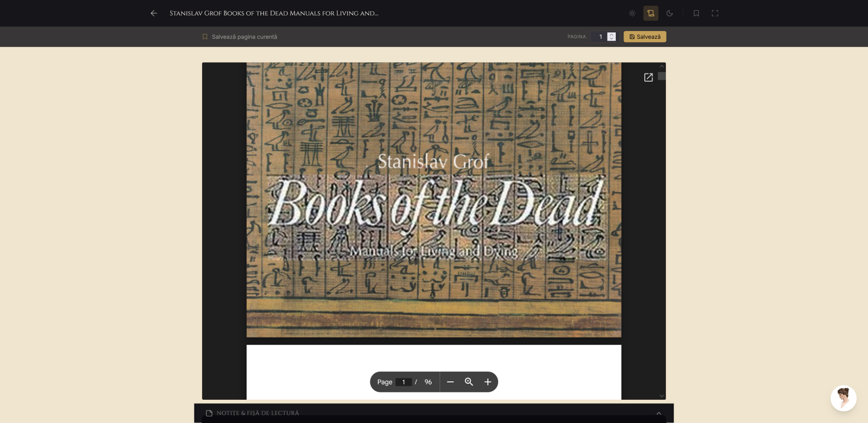Select the sepia scroll reading theme
The height and width of the screenshot is (423, 868).
click(x=650, y=13)
